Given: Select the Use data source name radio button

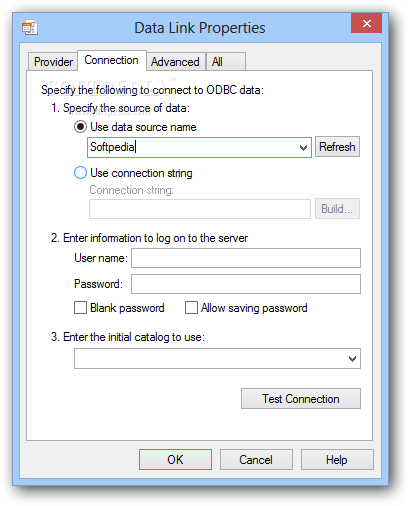Looking at the screenshot, I should [x=80, y=127].
